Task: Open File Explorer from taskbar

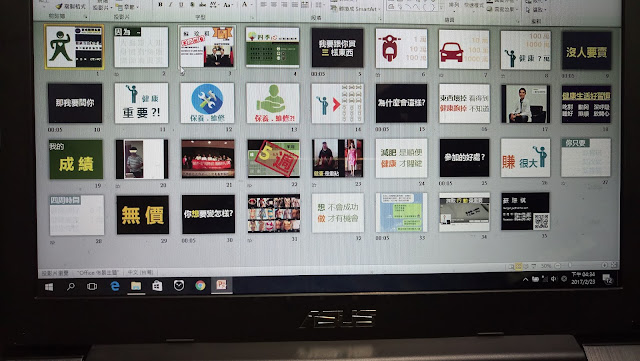Action: (136, 286)
